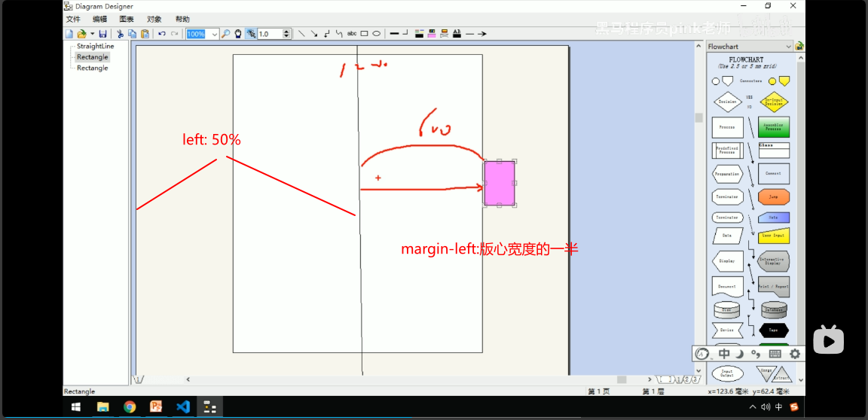Viewport: 868px width, 420px height.
Task: Select the last Rectangle tree item
Action: point(93,68)
